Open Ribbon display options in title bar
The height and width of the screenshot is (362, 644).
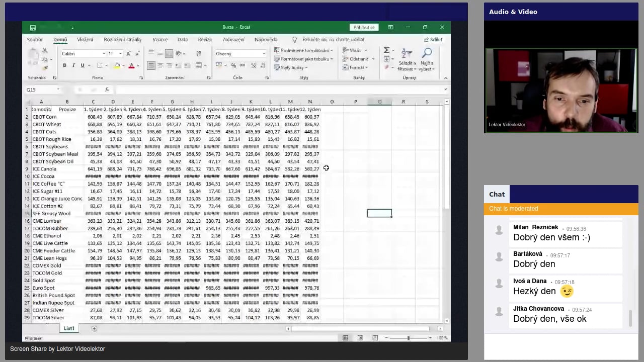(x=390, y=27)
